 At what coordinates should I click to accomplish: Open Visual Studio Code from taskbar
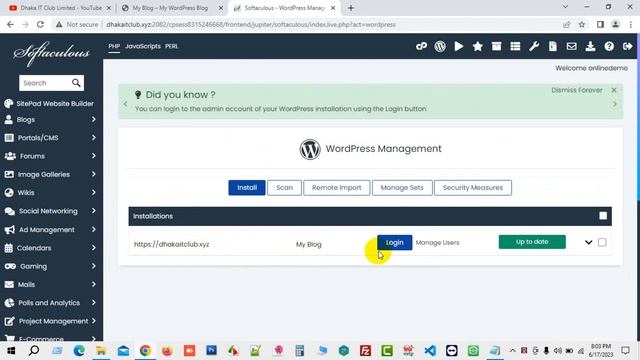pos(430,351)
